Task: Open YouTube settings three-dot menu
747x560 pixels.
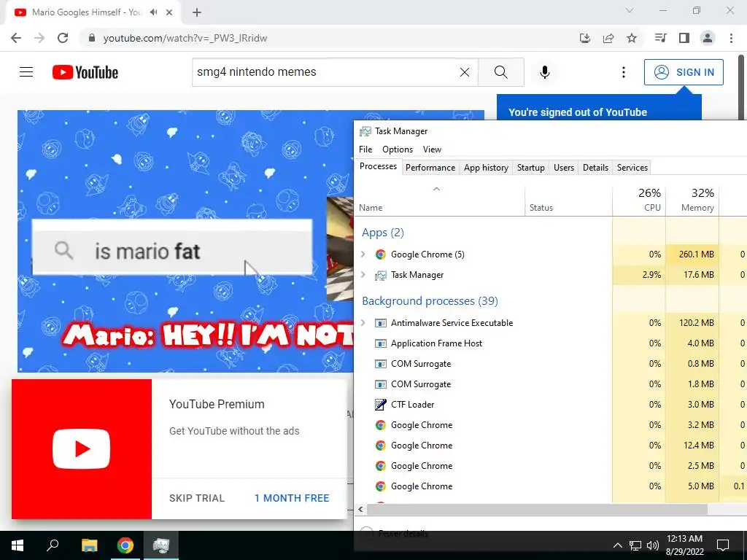Action: point(623,72)
